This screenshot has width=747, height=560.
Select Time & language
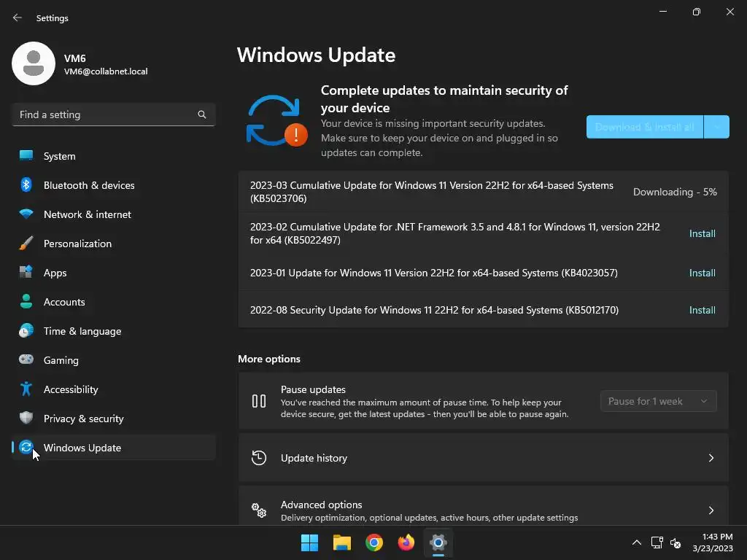click(x=114, y=331)
